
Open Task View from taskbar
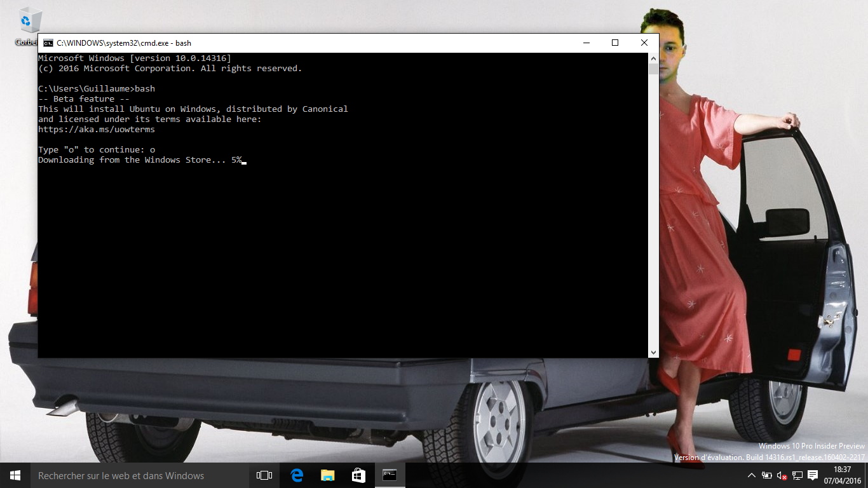[264, 475]
